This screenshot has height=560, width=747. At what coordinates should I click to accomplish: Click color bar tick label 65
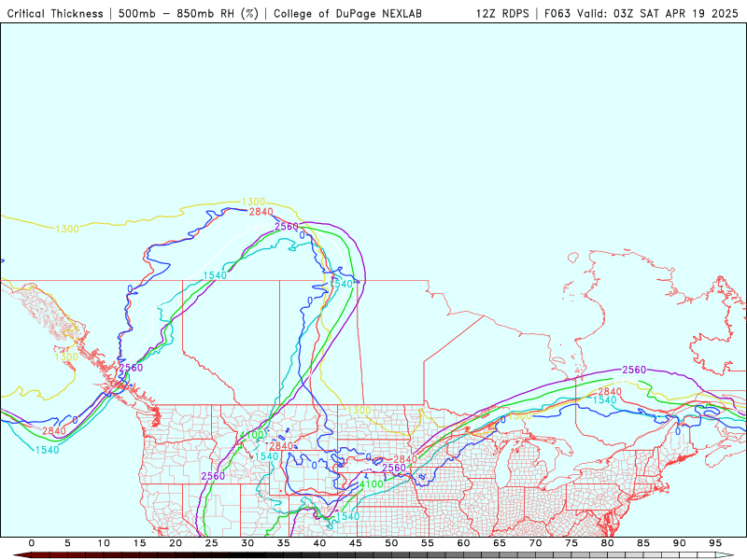[x=500, y=543]
